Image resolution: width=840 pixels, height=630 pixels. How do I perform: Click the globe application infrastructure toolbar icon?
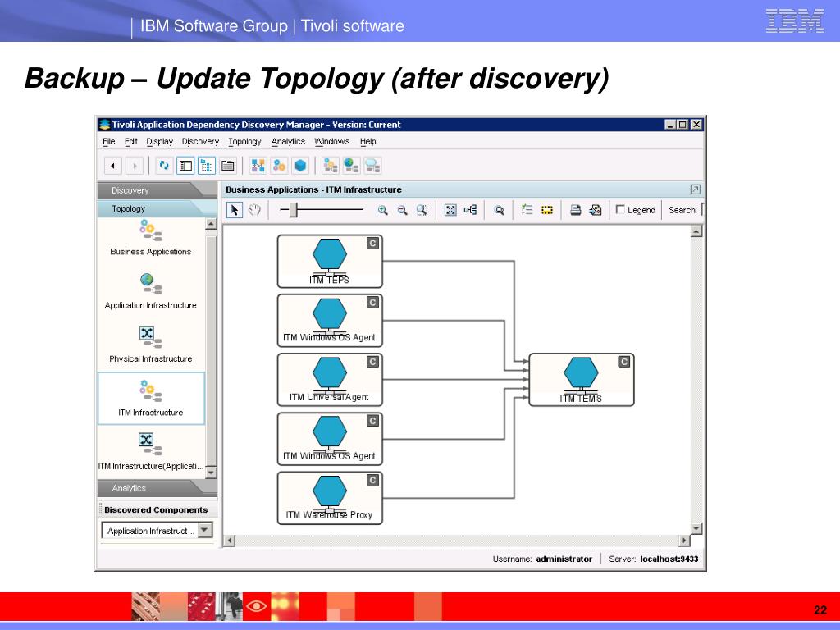(351, 166)
